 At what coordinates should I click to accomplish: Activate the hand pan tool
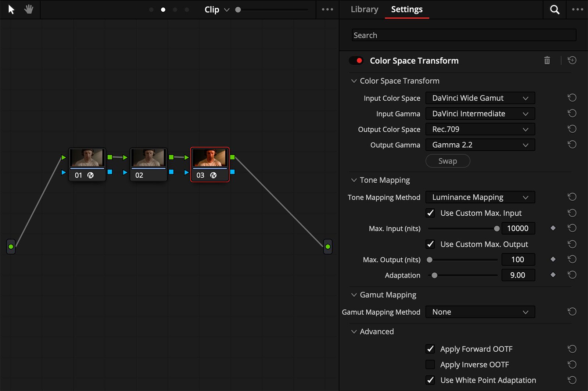[x=29, y=10]
